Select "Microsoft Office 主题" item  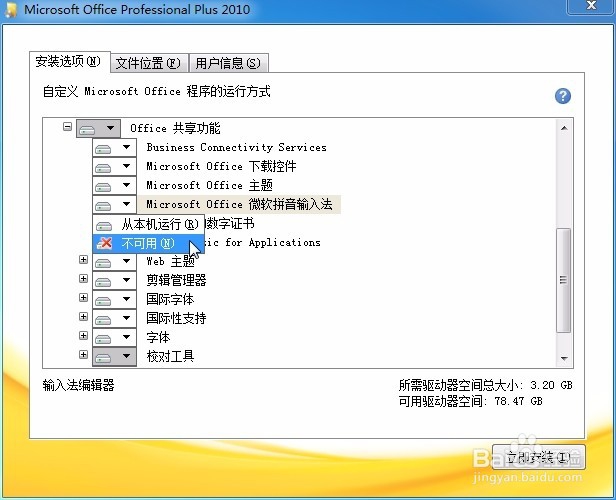209,185
